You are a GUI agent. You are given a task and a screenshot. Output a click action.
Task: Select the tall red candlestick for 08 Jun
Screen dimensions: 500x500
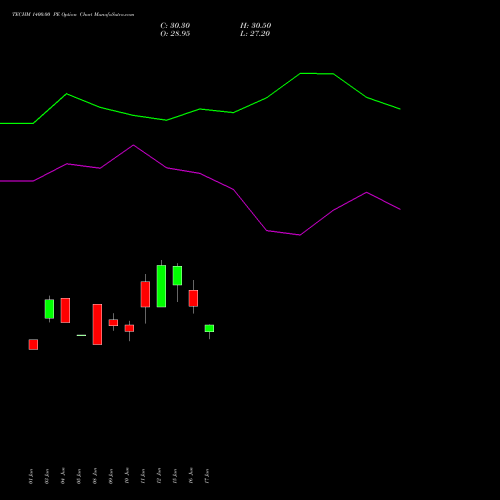(97, 324)
